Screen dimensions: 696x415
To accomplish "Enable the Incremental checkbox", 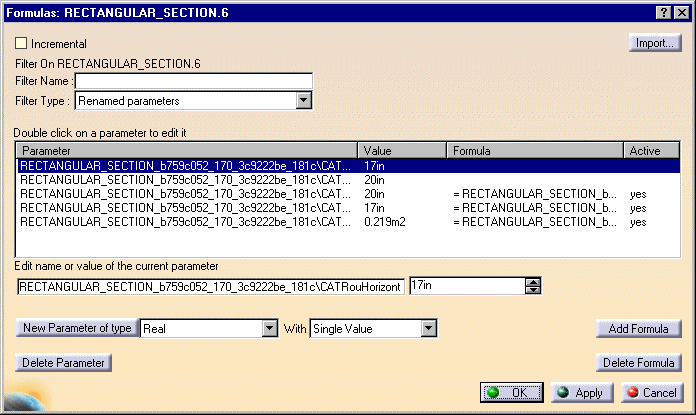I will pos(22,44).
